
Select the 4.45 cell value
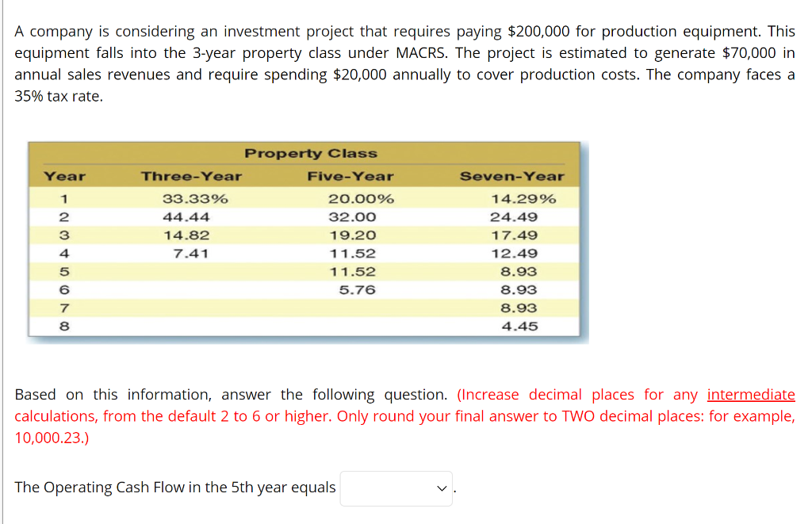pyautogui.click(x=519, y=326)
